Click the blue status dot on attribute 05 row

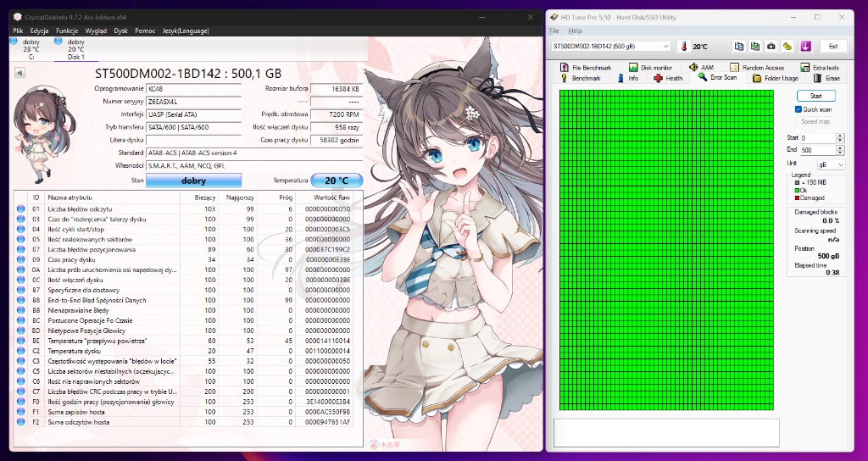point(21,240)
